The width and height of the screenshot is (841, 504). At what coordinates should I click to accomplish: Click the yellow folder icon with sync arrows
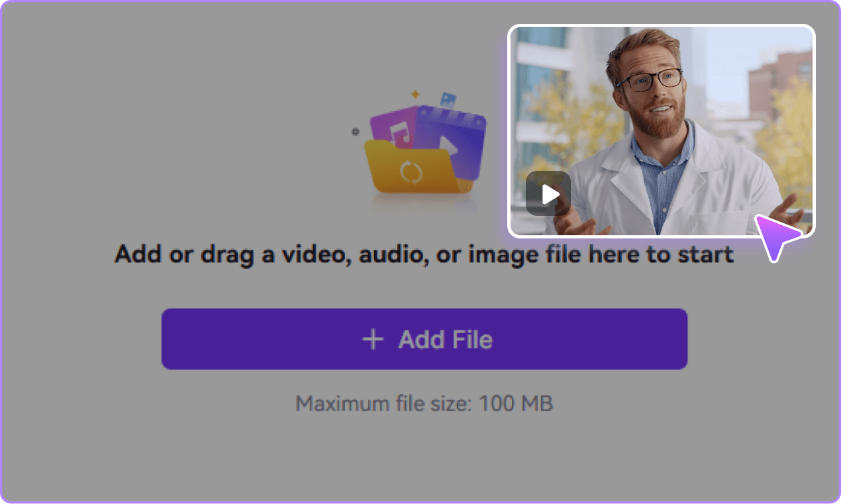[x=404, y=172]
